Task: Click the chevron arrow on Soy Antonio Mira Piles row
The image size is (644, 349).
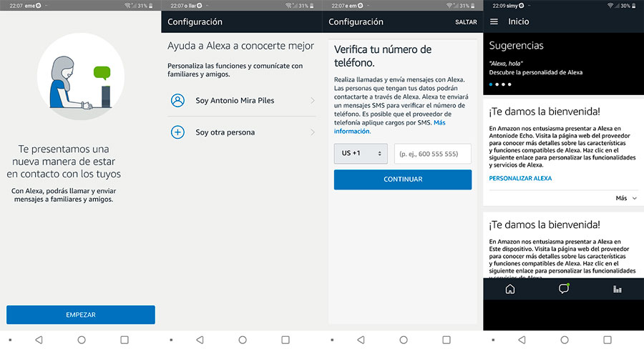Action: tap(313, 101)
